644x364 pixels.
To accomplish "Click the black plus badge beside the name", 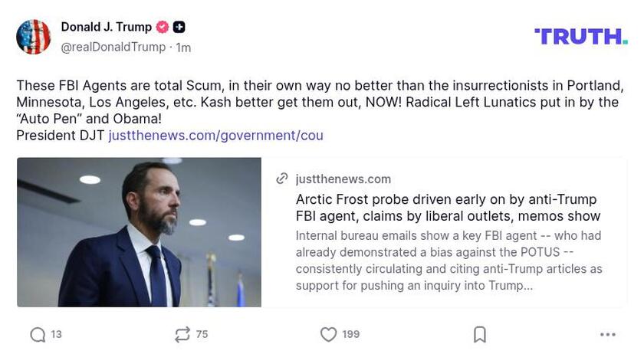I will (179, 27).
